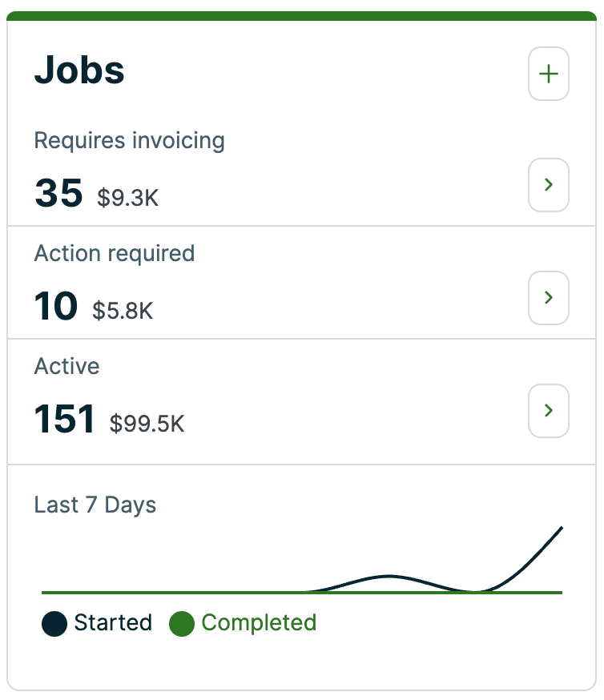Toggle the Started series legend label
The width and height of the screenshot is (604, 700).
coord(113,623)
